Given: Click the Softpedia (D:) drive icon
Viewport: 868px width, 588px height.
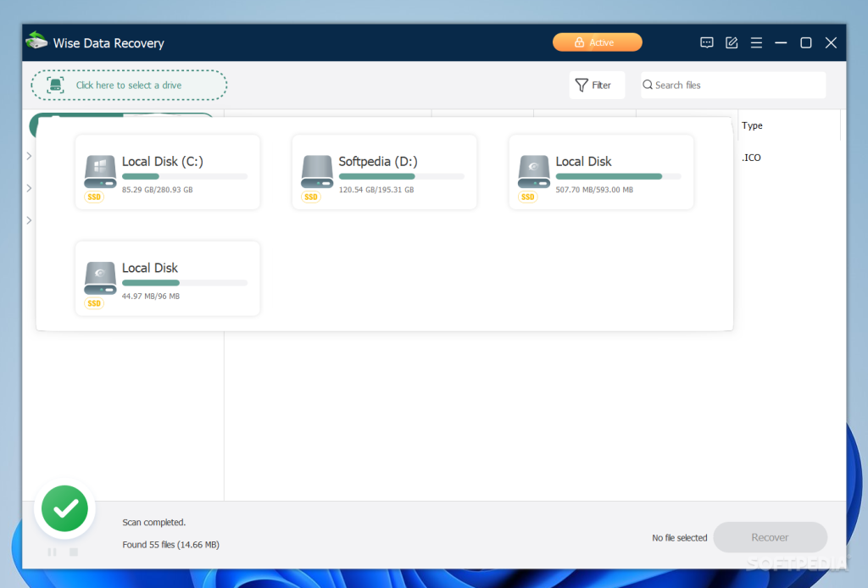Looking at the screenshot, I should click(x=317, y=170).
